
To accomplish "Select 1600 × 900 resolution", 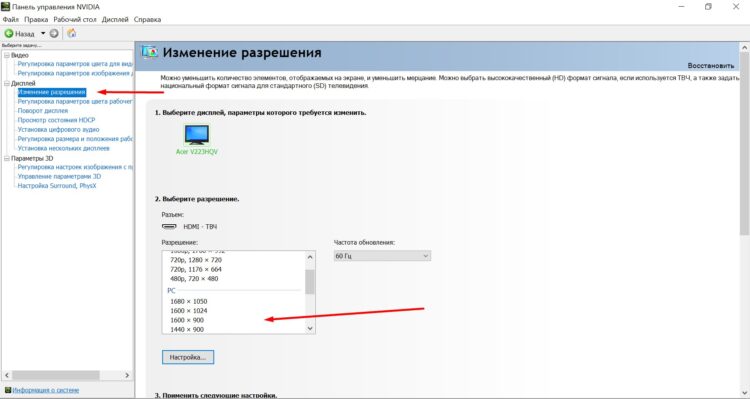I will click(187, 320).
